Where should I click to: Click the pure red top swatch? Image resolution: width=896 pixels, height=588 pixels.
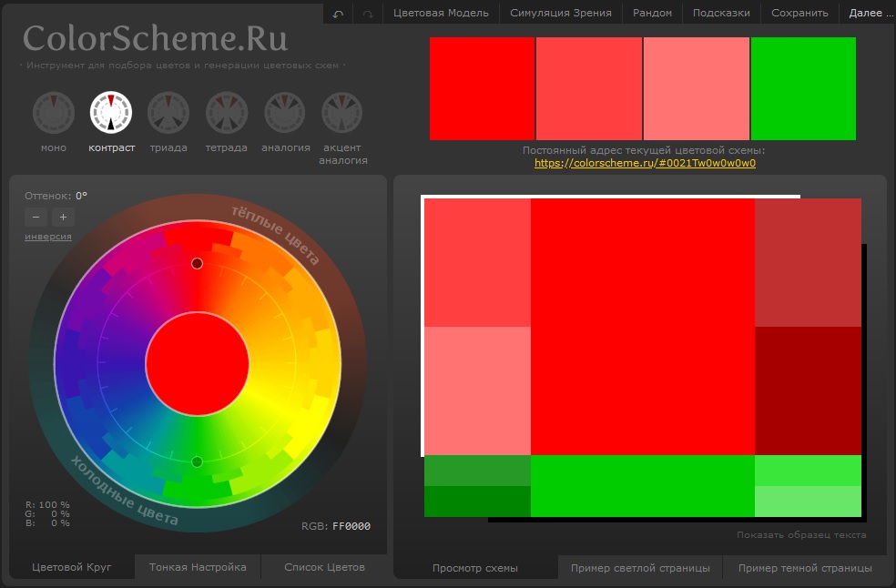coord(483,88)
